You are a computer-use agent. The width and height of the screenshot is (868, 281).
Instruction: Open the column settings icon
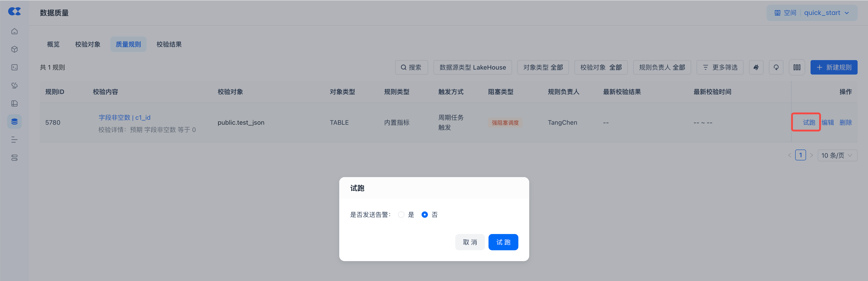[797, 67]
